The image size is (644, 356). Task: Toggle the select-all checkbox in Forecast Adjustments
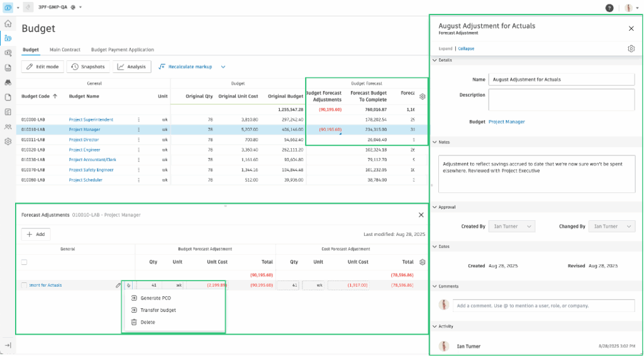coord(24,262)
